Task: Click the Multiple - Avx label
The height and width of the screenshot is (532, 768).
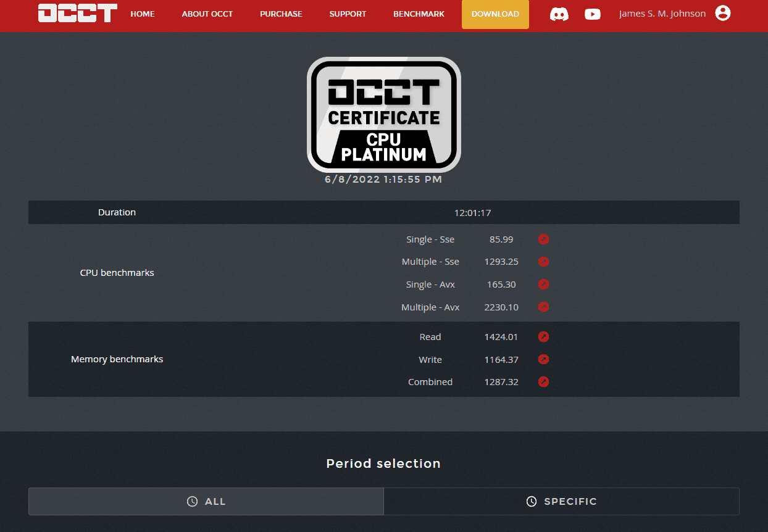Action: pyautogui.click(x=430, y=307)
